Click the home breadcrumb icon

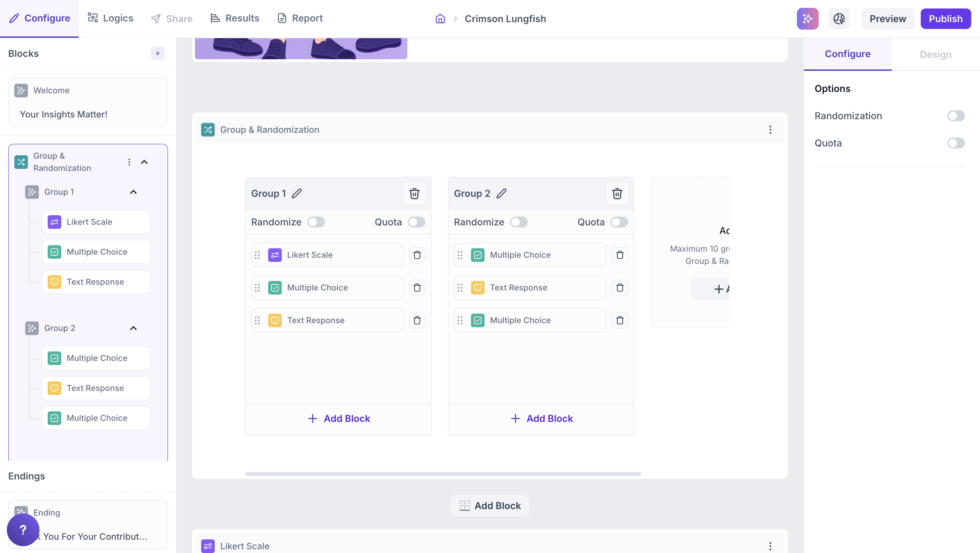point(440,19)
